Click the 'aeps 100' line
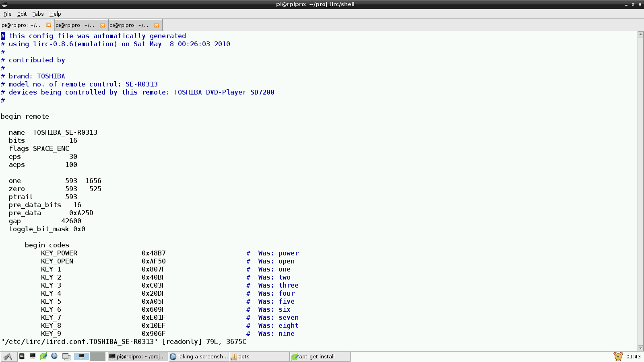Image resolution: width=644 pixels, height=362 pixels. (x=43, y=165)
